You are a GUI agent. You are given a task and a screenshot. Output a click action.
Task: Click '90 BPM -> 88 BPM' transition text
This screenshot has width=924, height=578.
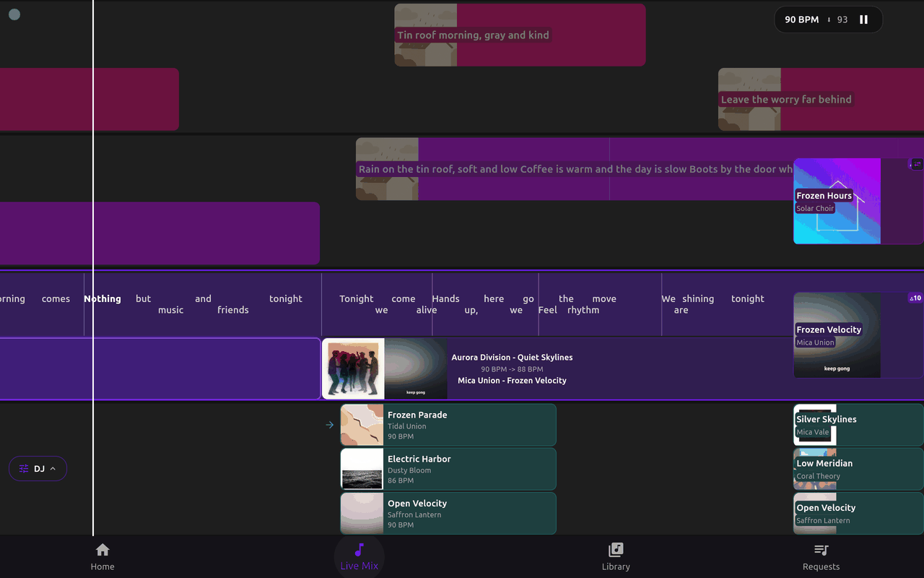(512, 369)
